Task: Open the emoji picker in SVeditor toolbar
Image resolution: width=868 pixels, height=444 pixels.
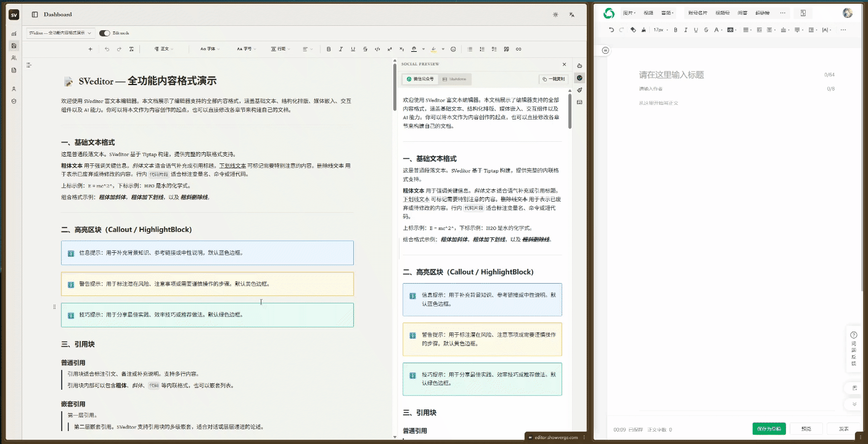Action: (453, 49)
